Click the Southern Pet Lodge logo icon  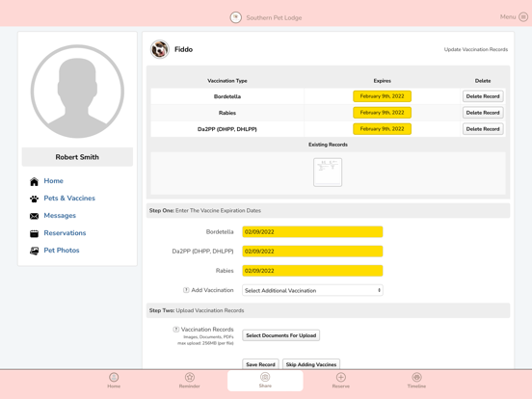click(236, 17)
